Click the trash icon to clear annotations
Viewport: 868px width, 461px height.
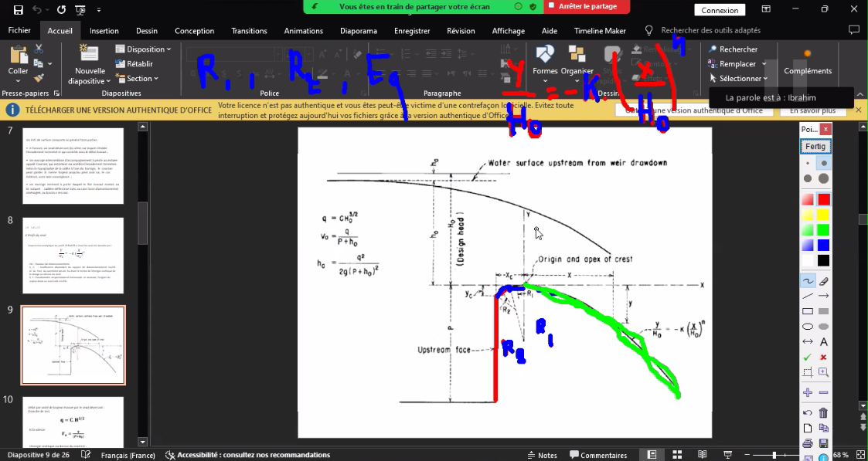[824, 413]
